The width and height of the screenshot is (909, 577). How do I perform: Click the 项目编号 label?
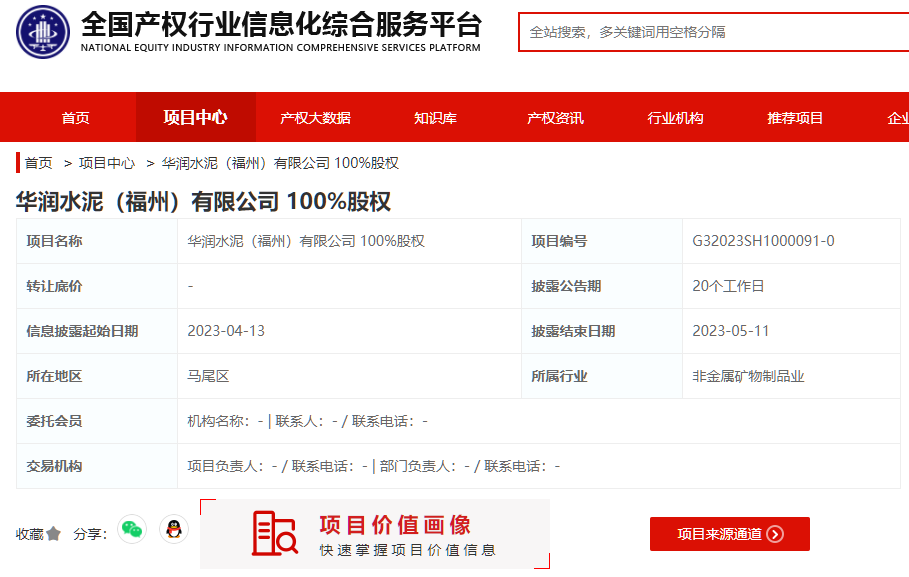[559, 241]
